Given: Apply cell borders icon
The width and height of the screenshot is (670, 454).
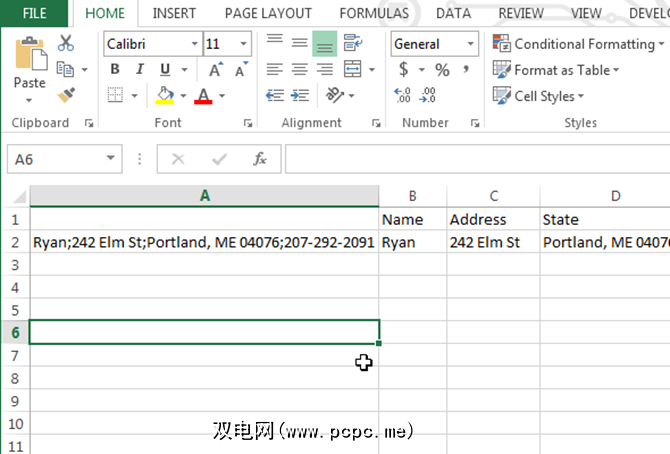Looking at the screenshot, I should pos(115,95).
